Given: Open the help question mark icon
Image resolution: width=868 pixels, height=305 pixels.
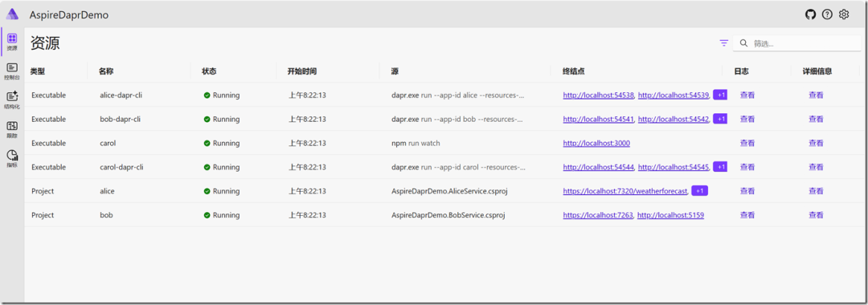Looking at the screenshot, I should click(x=827, y=15).
